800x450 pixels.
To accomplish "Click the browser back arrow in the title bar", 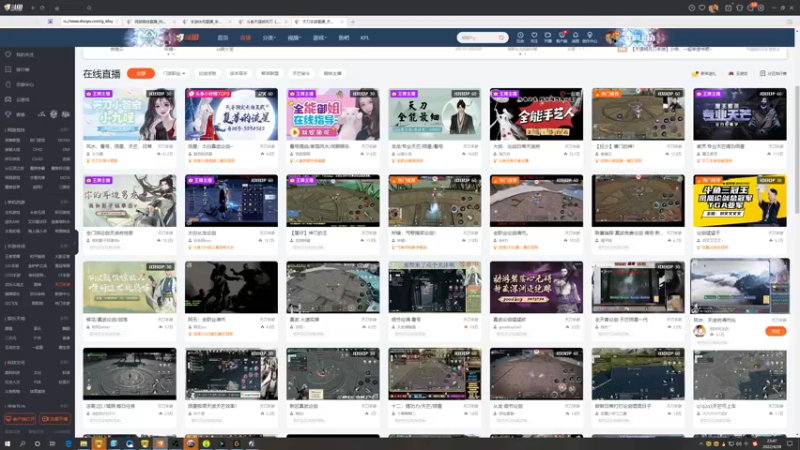I will (x=33, y=8).
